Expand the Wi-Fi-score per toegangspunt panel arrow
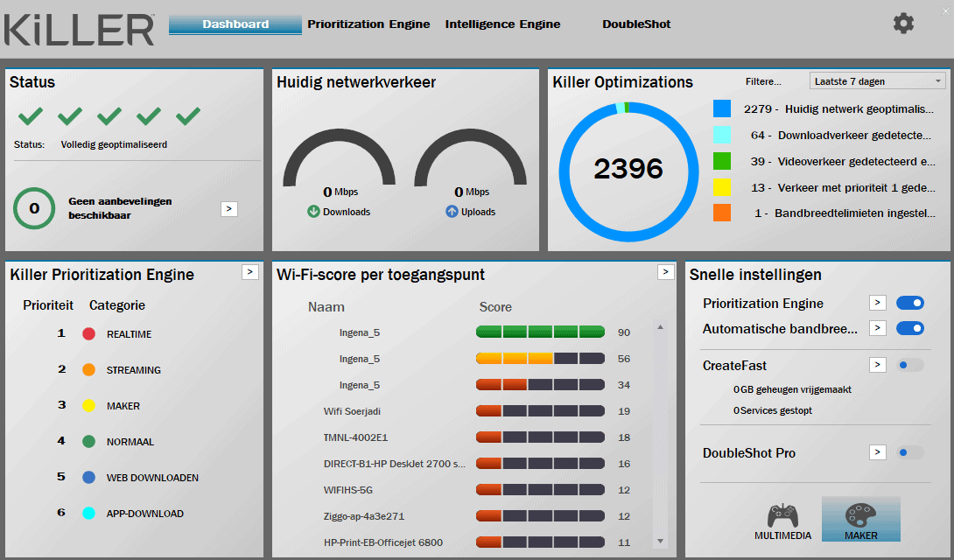Screen dimensions: 954x560 (x=665, y=272)
